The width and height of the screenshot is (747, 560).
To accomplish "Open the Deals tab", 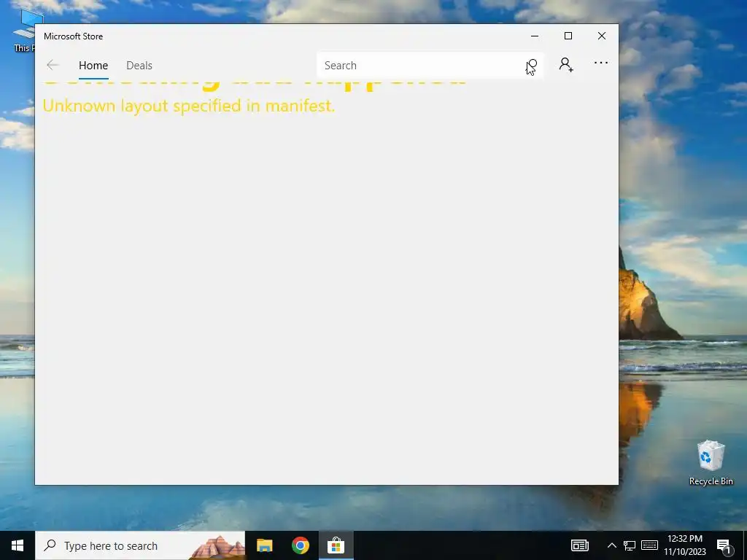I will pos(139,65).
